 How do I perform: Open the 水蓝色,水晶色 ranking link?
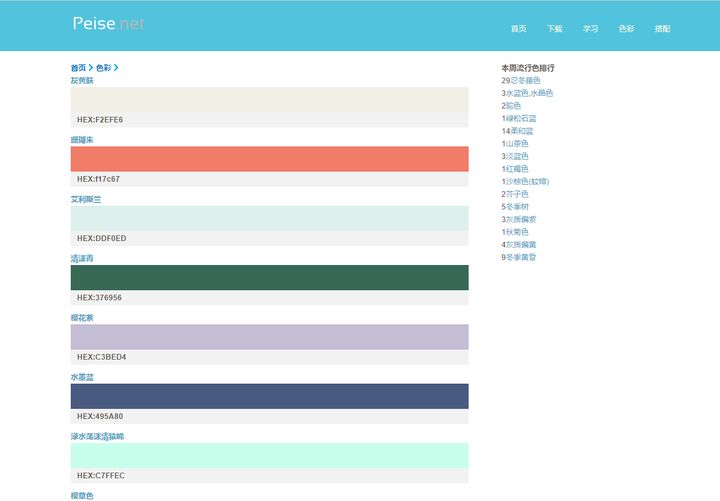pyautogui.click(x=529, y=93)
